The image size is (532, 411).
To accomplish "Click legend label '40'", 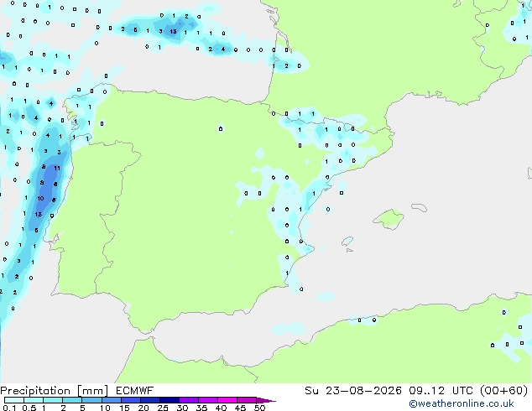I will [221, 408].
